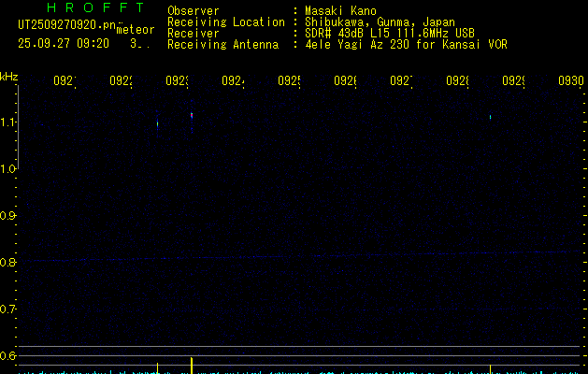Select observer name Masaki Kano
Screen dimensions: 588x374
point(340,11)
